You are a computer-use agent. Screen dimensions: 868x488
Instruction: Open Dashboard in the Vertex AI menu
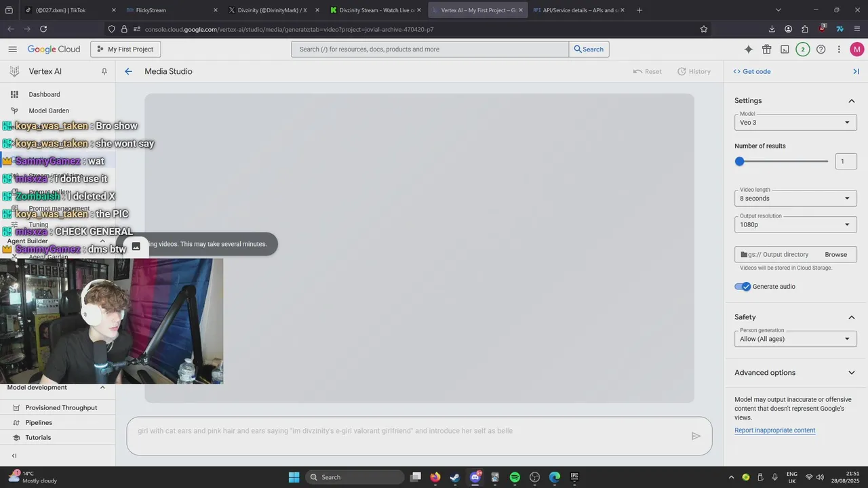(44, 94)
